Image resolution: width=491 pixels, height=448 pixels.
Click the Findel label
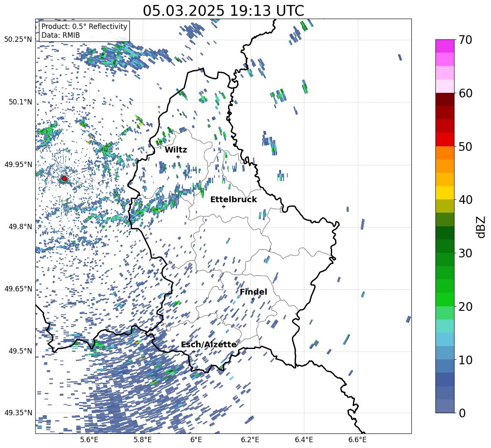[253, 292]
